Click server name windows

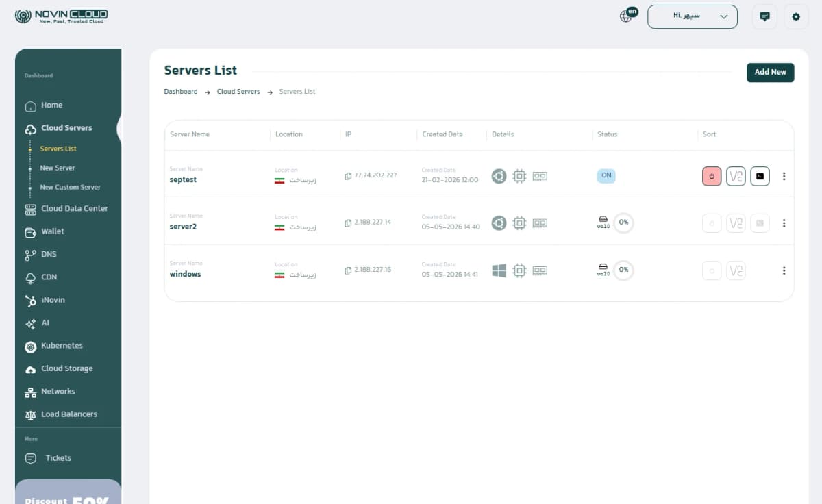coord(185,274)
